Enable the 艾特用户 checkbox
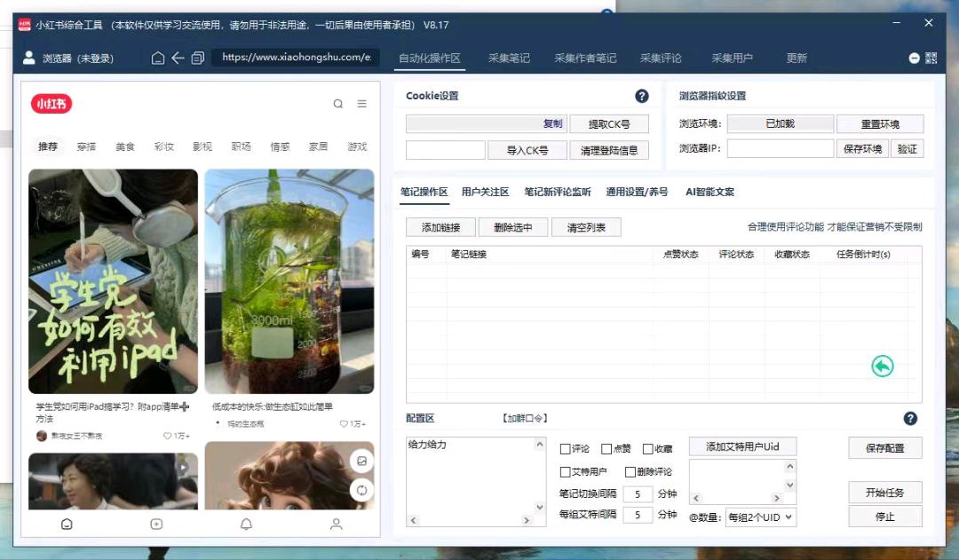The width and height of the screenshot is (959, 560). [x=565, y=471]
